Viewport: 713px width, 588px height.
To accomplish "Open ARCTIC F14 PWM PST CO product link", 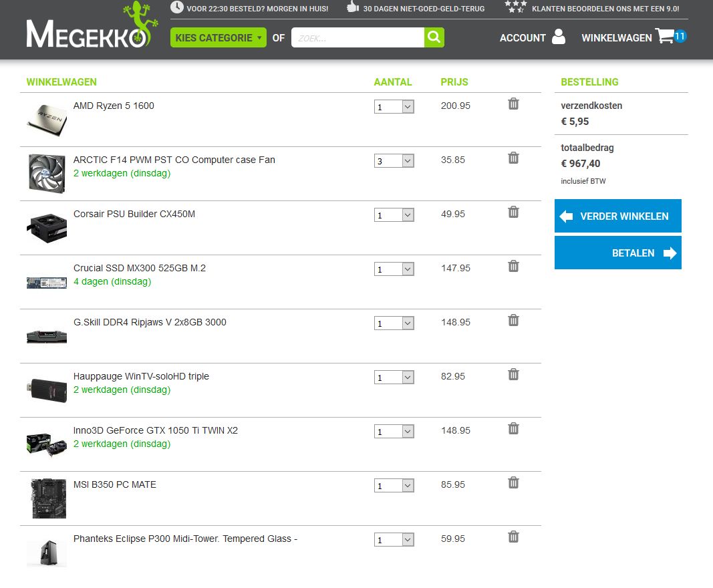I will [174, 160].
